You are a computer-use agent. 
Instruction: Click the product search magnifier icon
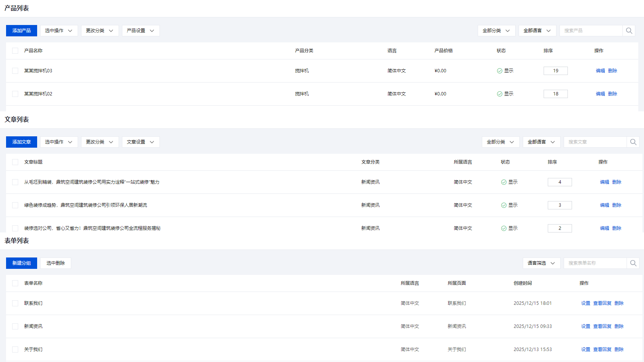pos(629,31)
